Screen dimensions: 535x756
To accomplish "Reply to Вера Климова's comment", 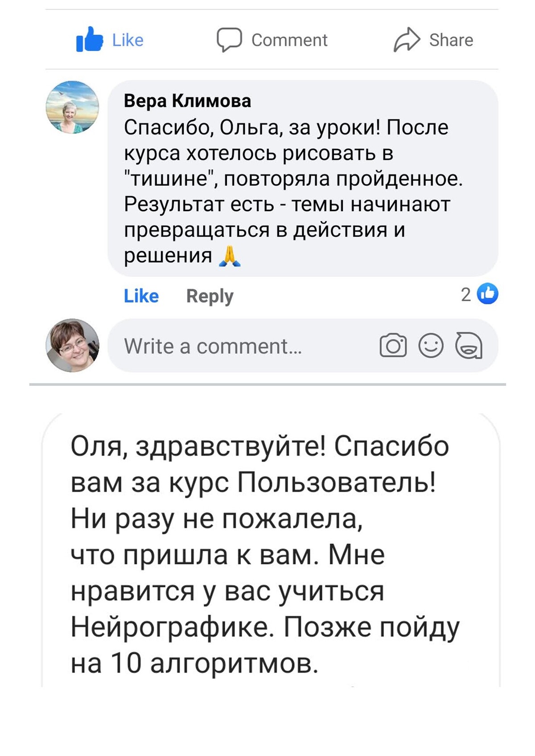I will [x=210, y=296].
